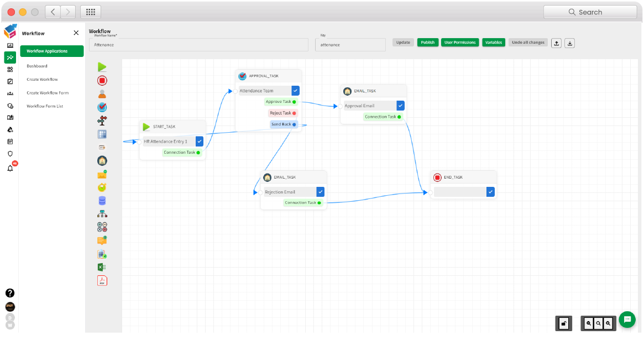
Task: Select the Database task tool
Action: tap(102, 200)
